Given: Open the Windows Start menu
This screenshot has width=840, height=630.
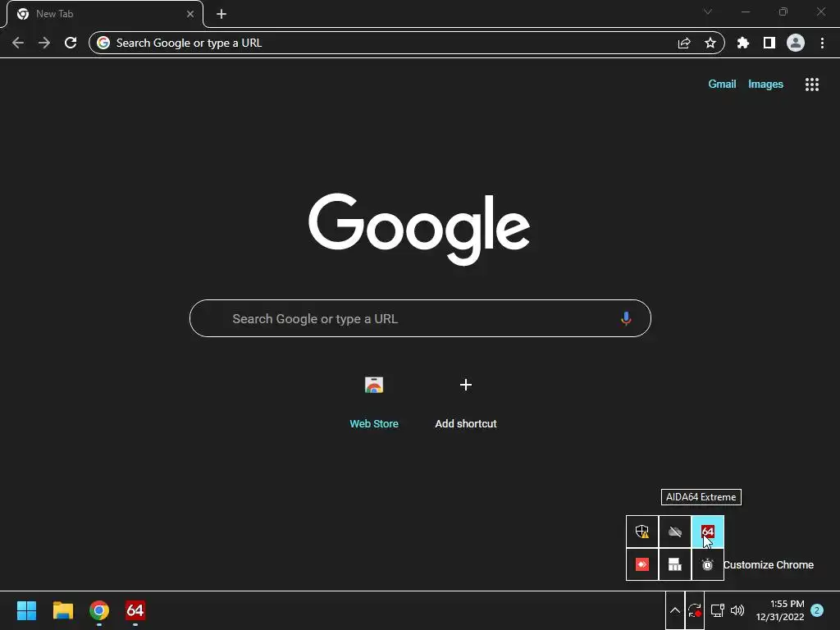Looking at the screenshot, I should [27, 610].
